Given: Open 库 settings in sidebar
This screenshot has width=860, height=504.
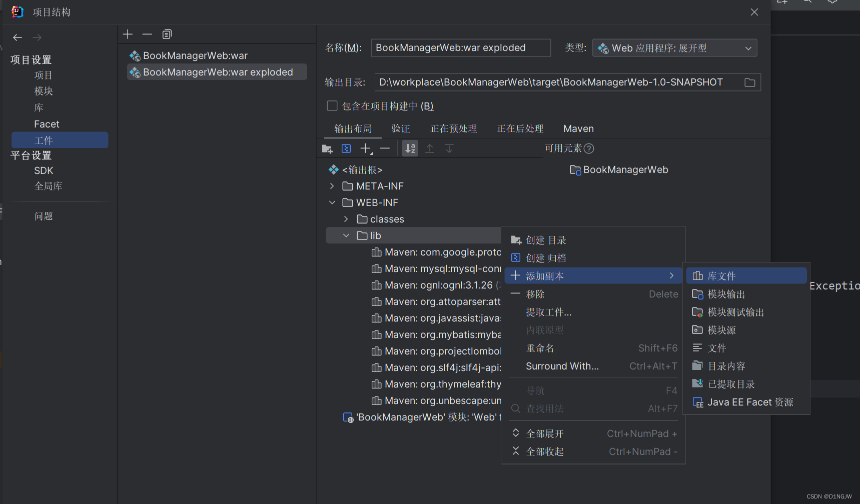Looking at the screenshot, I should pyautogui.click(x=39, y=108).
